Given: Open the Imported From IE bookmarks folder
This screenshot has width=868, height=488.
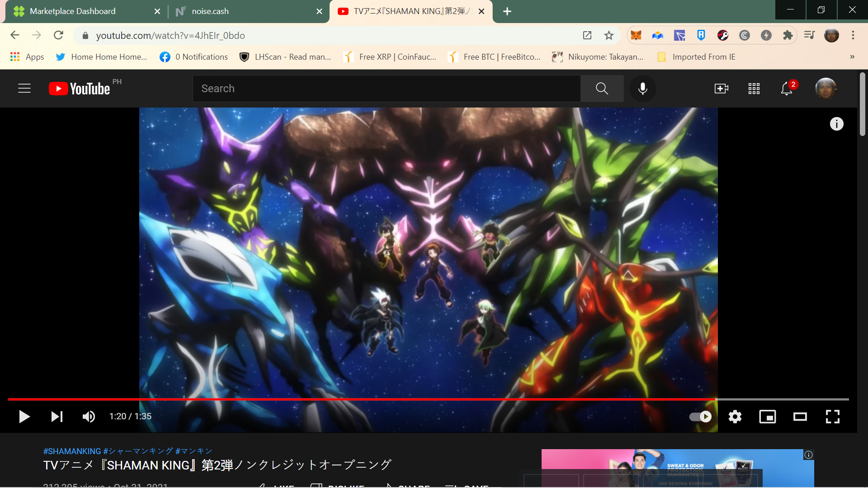Looking at the screenshot, I should 697,57.
